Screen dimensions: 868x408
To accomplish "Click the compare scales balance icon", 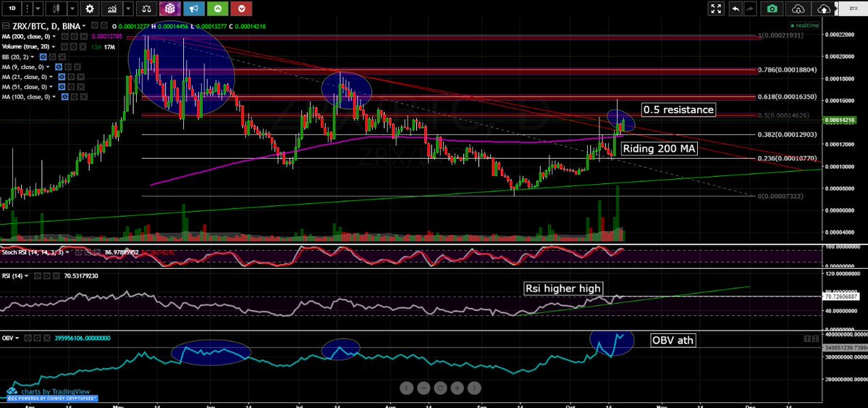I will (147, 8).
